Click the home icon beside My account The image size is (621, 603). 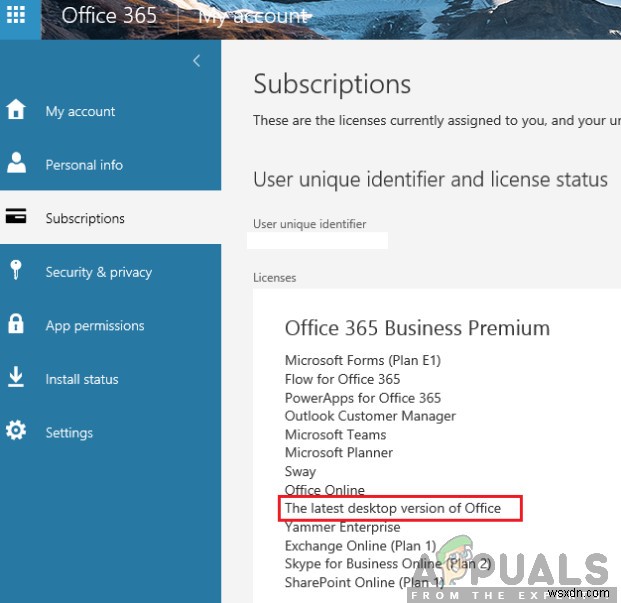pos(16,111)
